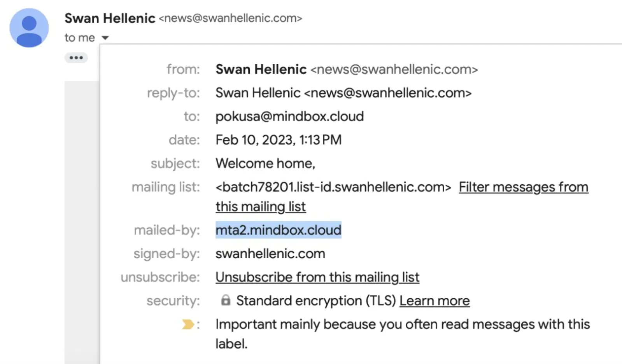Click the recipient pokusa@mindbox.cloud address

290,116
